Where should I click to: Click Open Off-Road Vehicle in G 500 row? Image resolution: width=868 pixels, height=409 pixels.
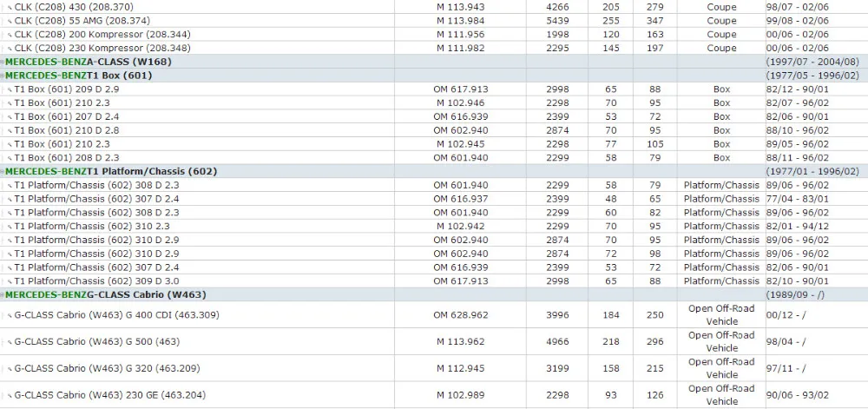click(721, 342)
